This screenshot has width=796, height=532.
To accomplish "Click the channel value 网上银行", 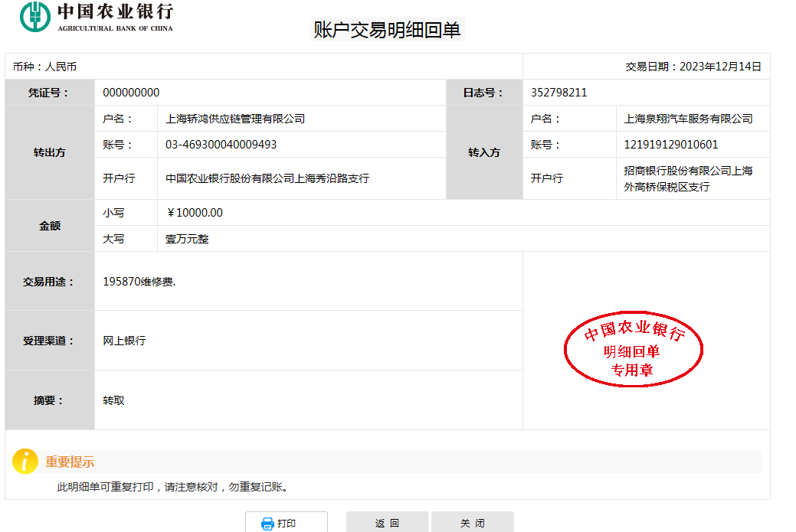I will point(124,341).
